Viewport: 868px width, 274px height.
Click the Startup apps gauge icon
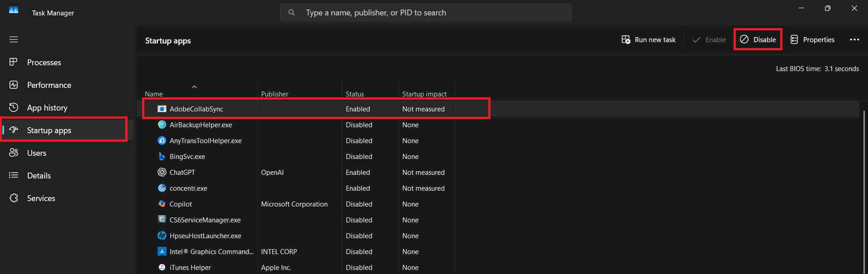tap(14, 130)
